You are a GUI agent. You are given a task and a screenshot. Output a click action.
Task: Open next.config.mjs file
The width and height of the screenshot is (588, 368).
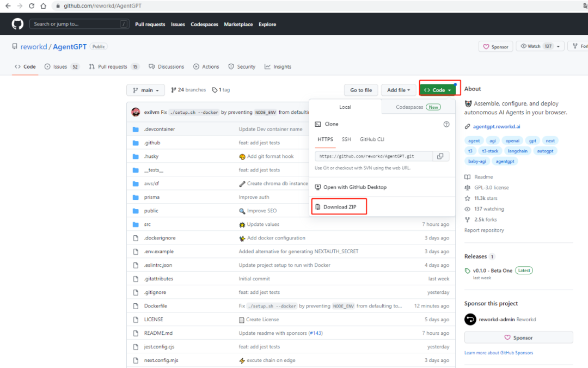(x=161, y=360)
